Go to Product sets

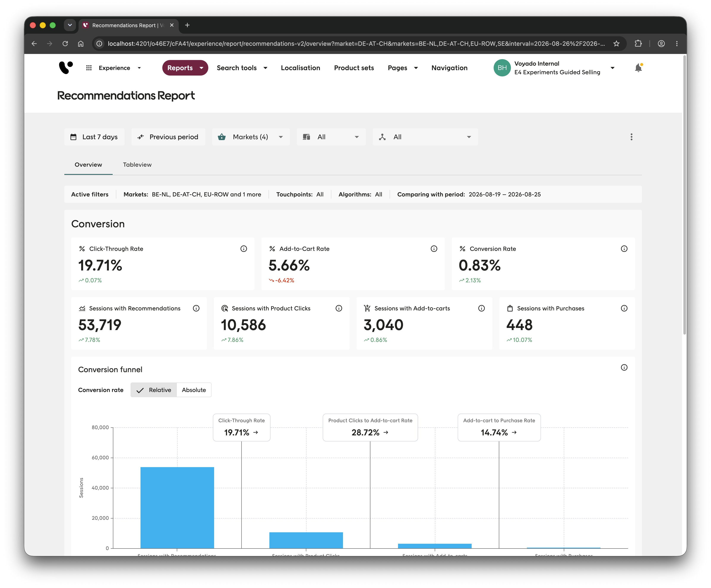[x=354, y=68]
